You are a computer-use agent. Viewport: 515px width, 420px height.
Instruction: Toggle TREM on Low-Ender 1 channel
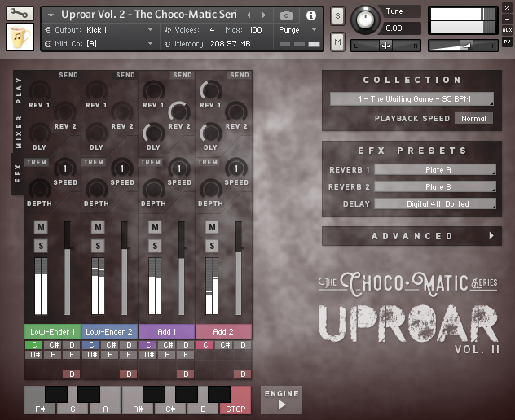click(x=37, y=162)
